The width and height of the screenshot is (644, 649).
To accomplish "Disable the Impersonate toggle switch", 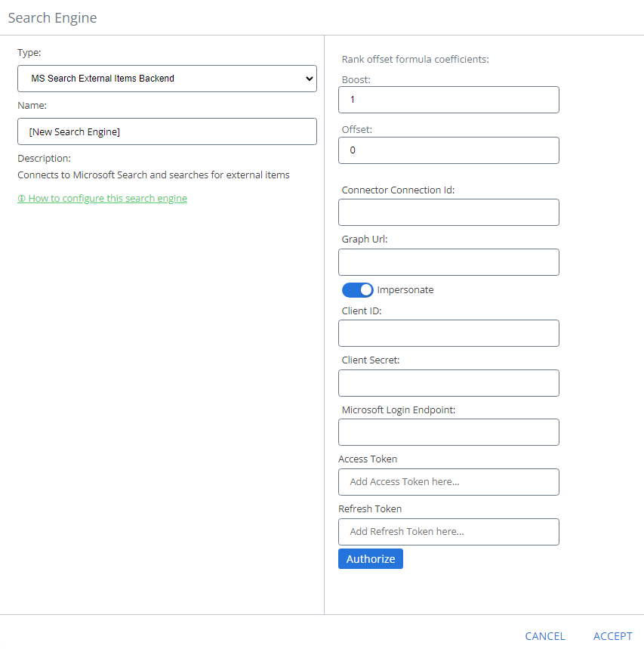I will coord(357,290).
